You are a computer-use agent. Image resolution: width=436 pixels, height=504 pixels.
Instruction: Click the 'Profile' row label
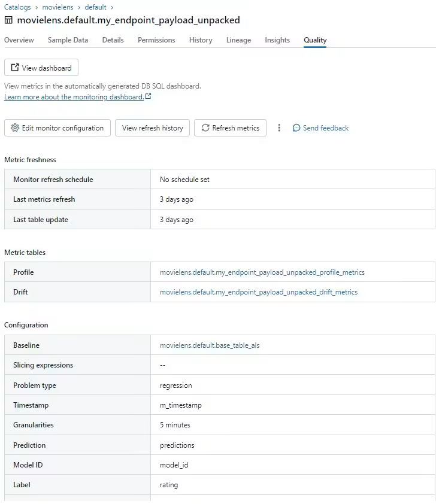tap(23, 272)
